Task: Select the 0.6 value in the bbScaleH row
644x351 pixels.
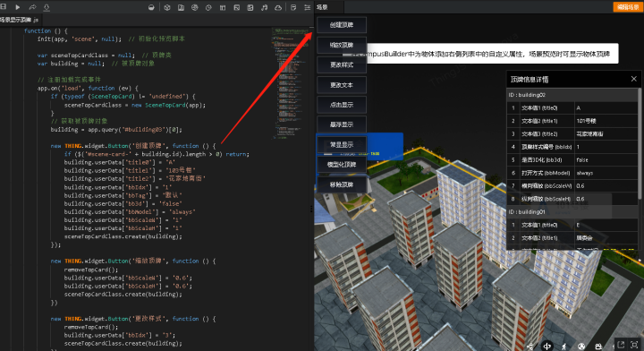Action: coord(606,199)
